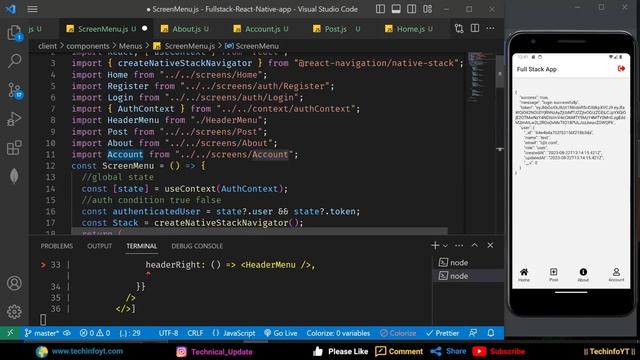The width and height of the screenshot is (640, 360).
Task: Open the terminal launch profile dropdown arrow
Action: (x=445, y=246)
